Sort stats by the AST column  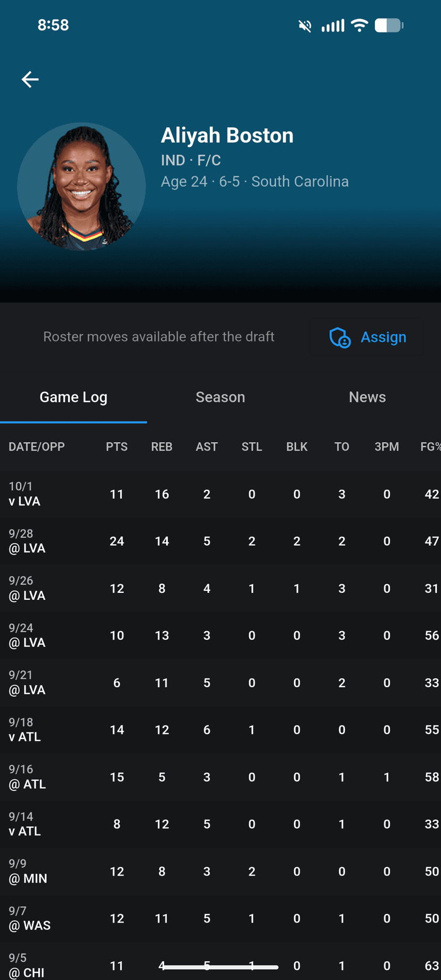pyautogui.click(x=207, y=447)
